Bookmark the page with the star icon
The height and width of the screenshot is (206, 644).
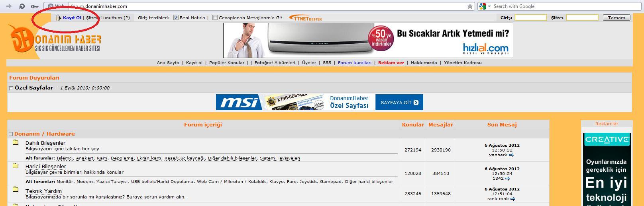point(470,6)
